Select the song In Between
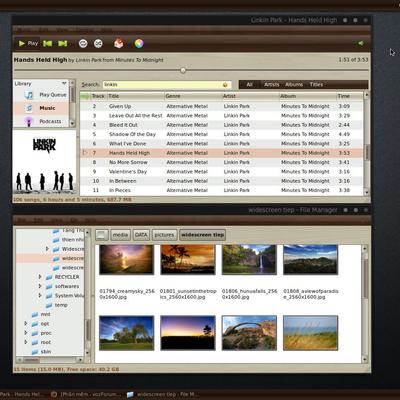Screen dimensions: 400x400 pyautogui.click(x=222, y=181)
